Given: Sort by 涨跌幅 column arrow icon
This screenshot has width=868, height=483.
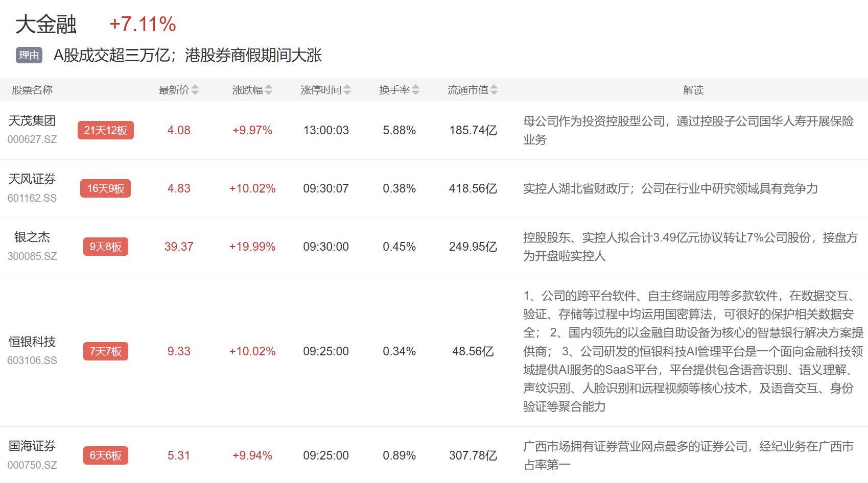Looking at the screenshot, I should (x=269, y=90).
